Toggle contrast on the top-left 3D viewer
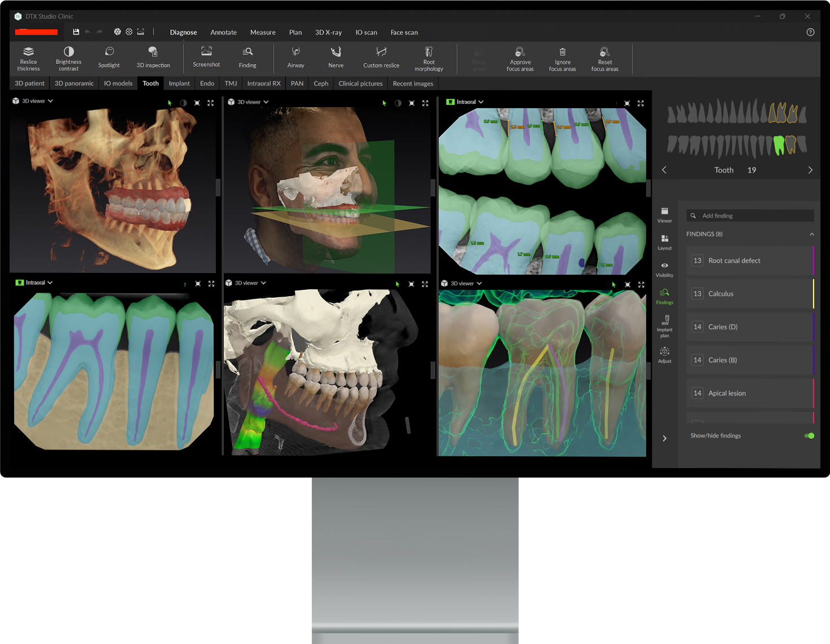Image resolution: width=830 pixels, height=644 pixels. click(183, 103)
